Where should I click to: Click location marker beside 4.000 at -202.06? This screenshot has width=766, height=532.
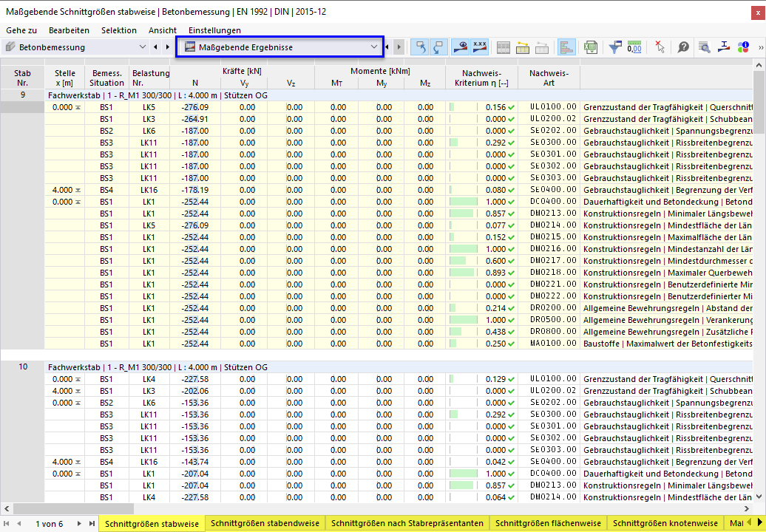pyautogui.click(x=78, y=392)
